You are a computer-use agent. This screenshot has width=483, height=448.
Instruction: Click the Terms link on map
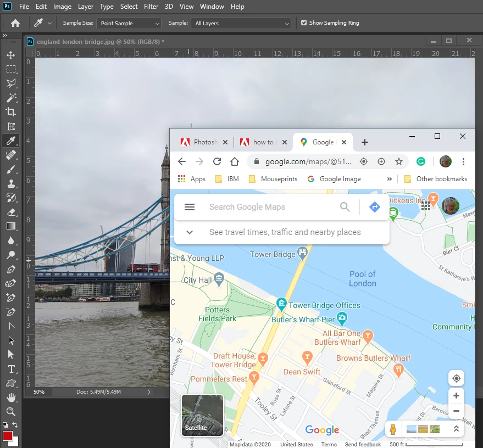click(x=329, y=444)
